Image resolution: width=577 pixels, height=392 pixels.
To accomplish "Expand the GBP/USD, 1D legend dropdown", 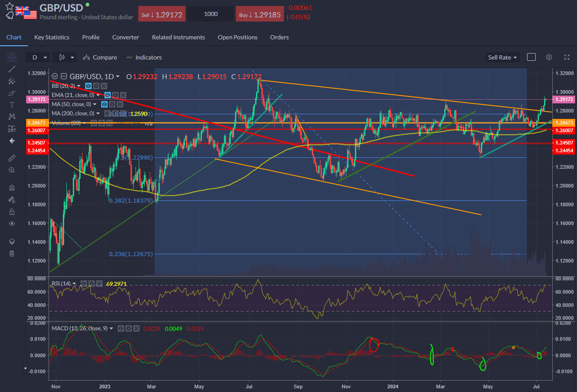I will pyautogui.click(x=118, y=76).
